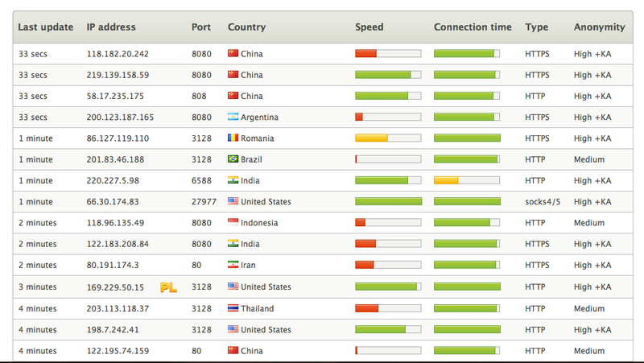Click port 27977 in the United States row

pos(204,201)
